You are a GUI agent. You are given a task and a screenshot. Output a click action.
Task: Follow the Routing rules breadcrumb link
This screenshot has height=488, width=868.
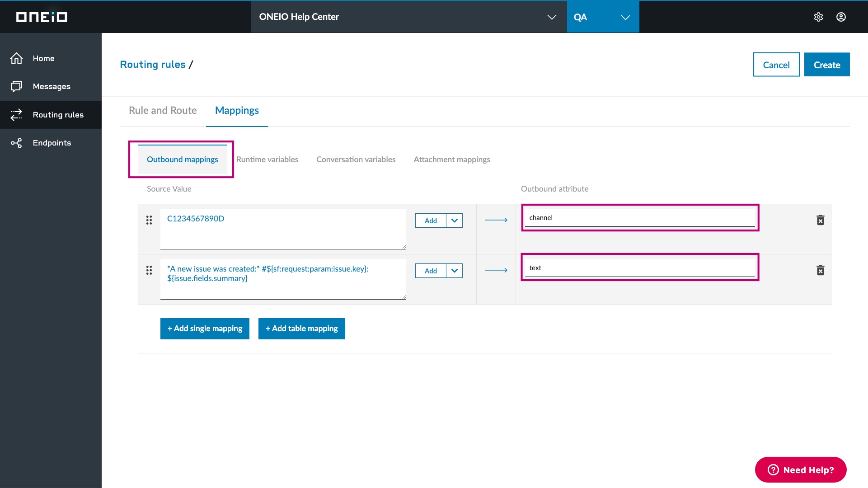click(x=153, y=65)
